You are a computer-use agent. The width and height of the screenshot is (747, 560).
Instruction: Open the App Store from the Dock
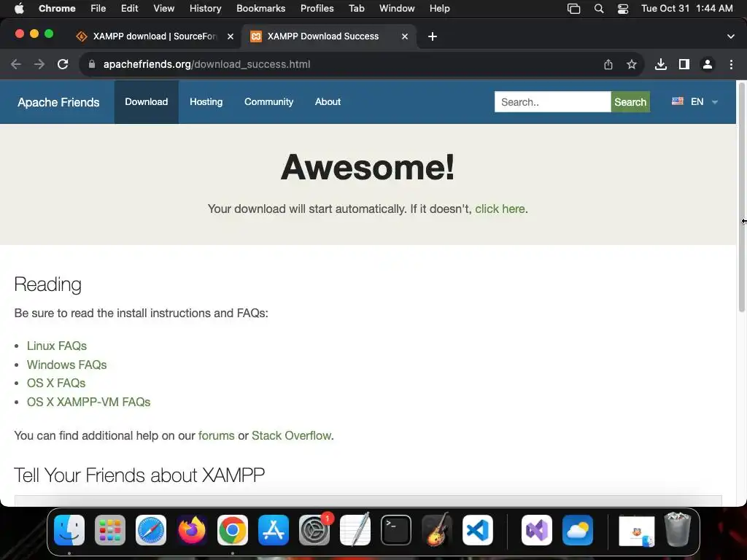[274, 530]
